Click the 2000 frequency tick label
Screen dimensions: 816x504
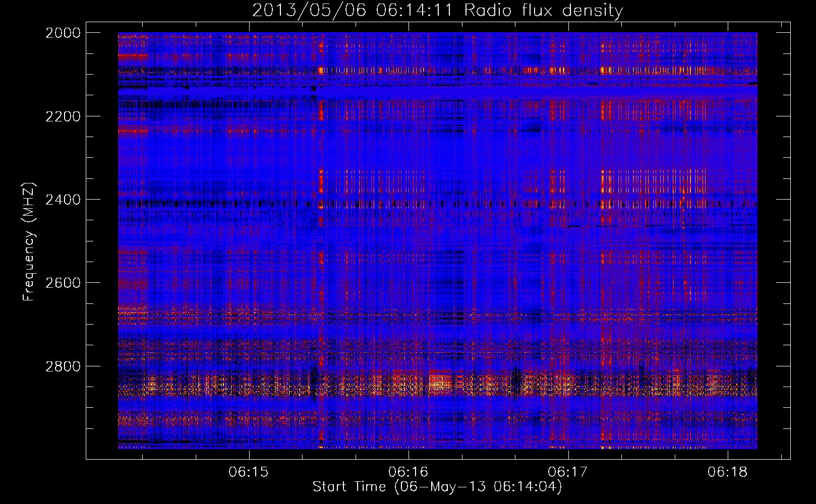[63, 33]
